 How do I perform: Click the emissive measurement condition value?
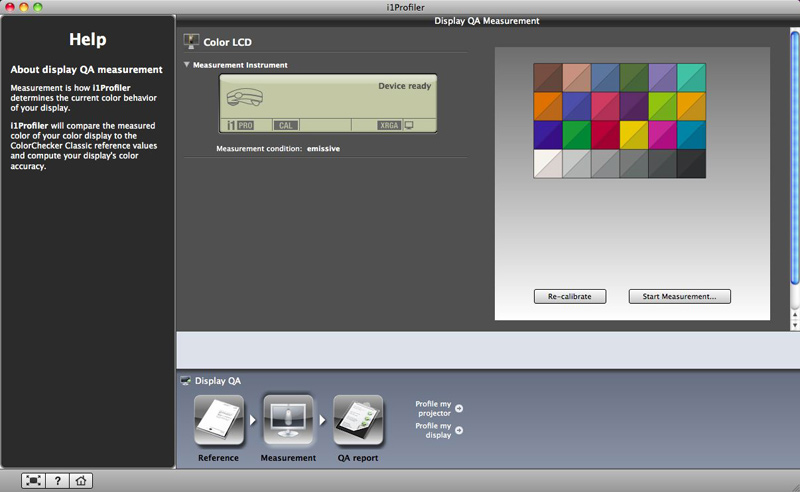click(323, 149)
